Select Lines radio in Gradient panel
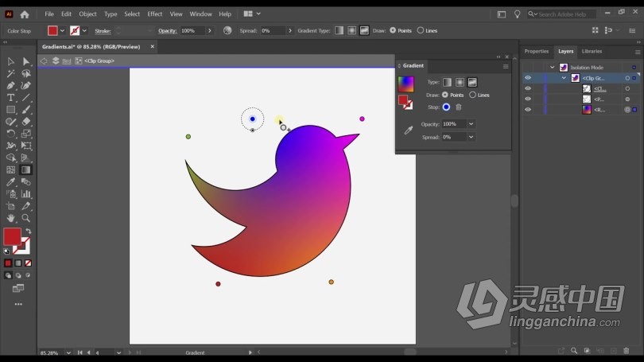 click(x=473, y=95)
